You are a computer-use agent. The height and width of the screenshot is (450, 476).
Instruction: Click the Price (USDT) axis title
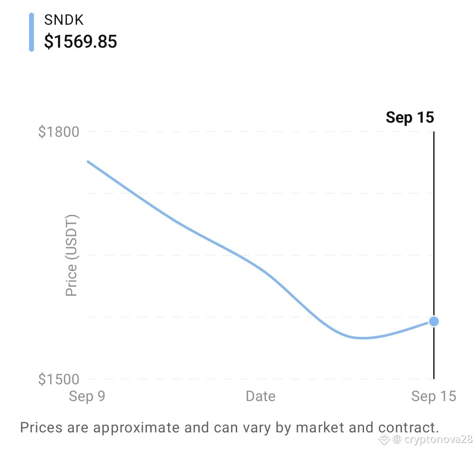(x=72, y=255)
